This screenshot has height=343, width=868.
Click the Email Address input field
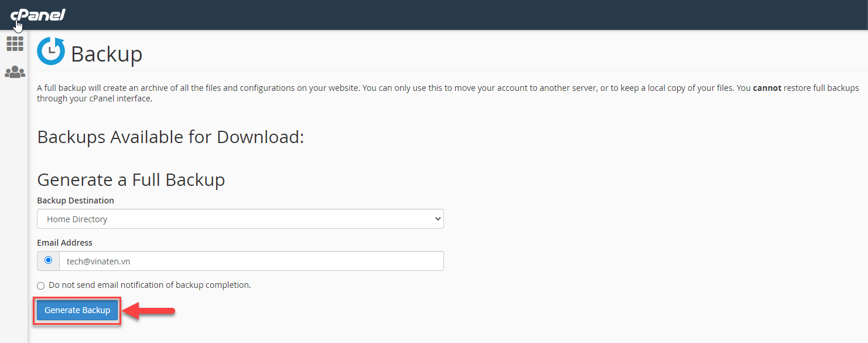point(251,261)
